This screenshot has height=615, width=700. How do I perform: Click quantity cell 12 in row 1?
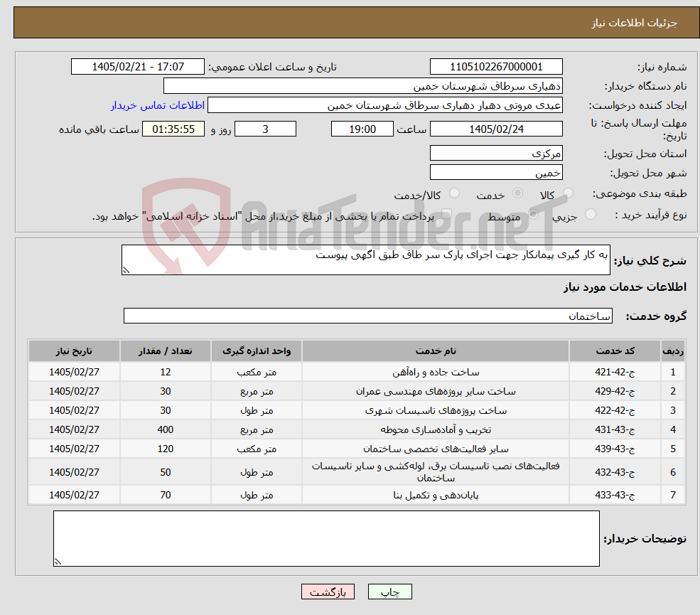165,372
